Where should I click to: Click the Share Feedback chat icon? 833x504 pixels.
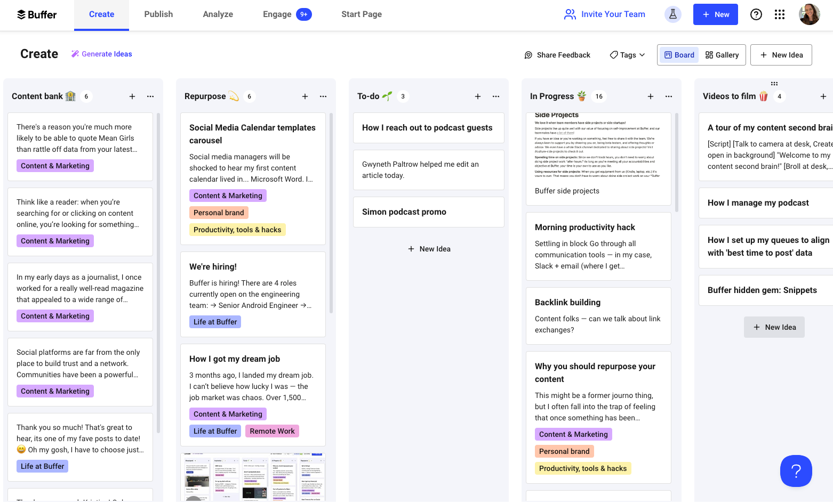tap(528, 55)
